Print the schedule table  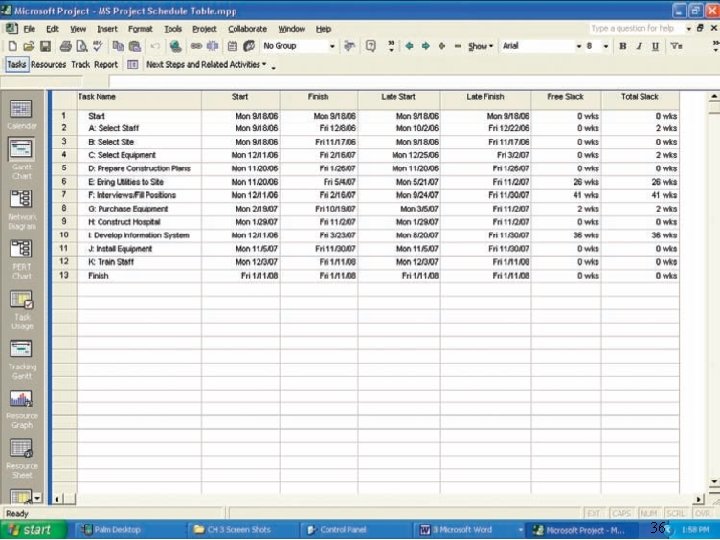(66, 46)
